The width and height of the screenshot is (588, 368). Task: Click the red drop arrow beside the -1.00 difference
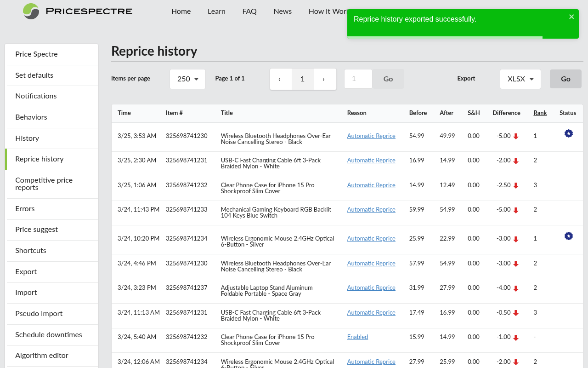click(x=516, y=337)
